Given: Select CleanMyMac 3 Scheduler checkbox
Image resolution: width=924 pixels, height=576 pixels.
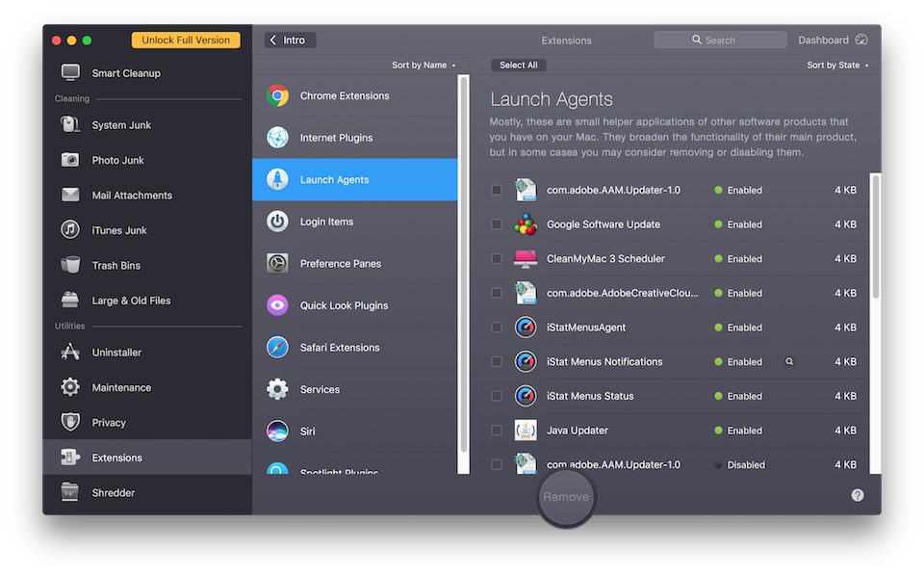Looking at the screenshot, I should 497,258.
